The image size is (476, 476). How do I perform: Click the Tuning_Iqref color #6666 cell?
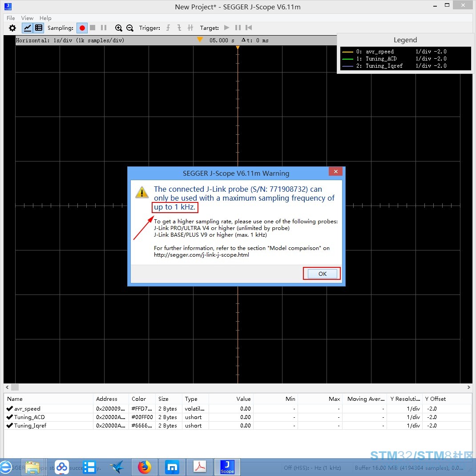coord(141,426)
